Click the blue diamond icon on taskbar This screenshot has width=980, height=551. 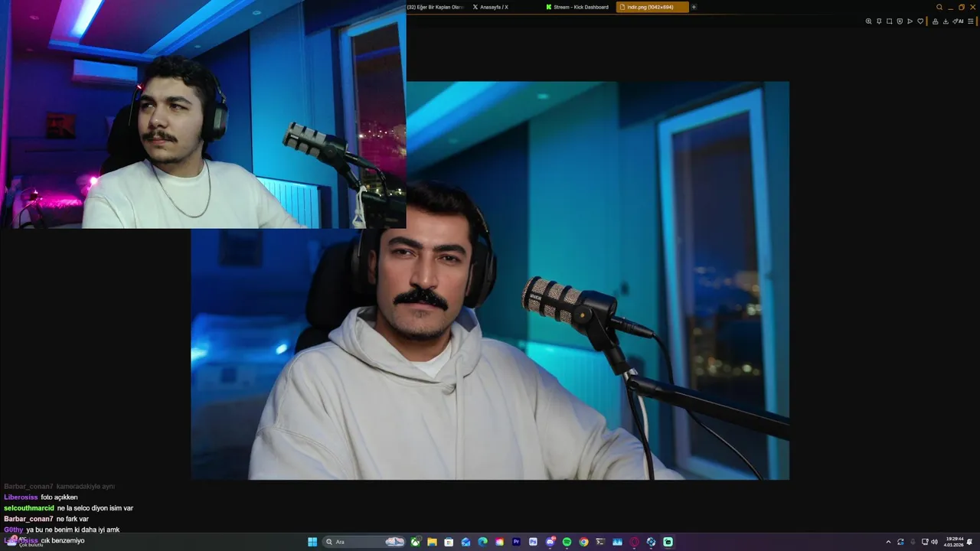[651, 542]
